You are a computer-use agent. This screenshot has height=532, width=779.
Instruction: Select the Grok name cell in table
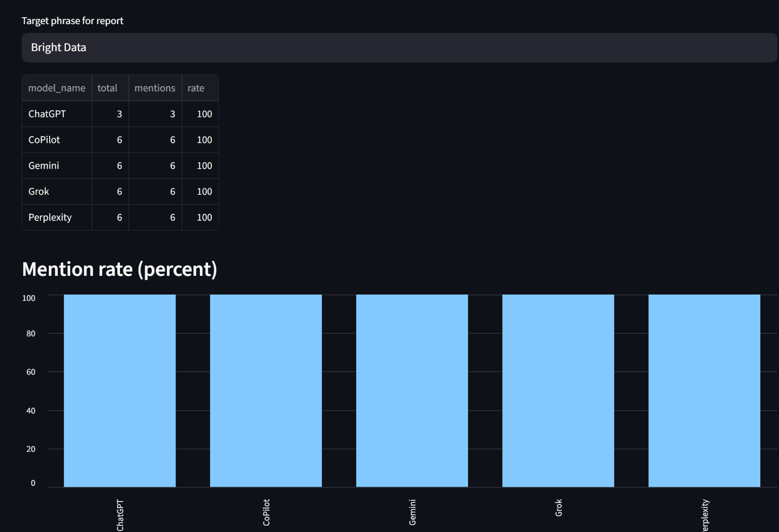click(57, 192)
